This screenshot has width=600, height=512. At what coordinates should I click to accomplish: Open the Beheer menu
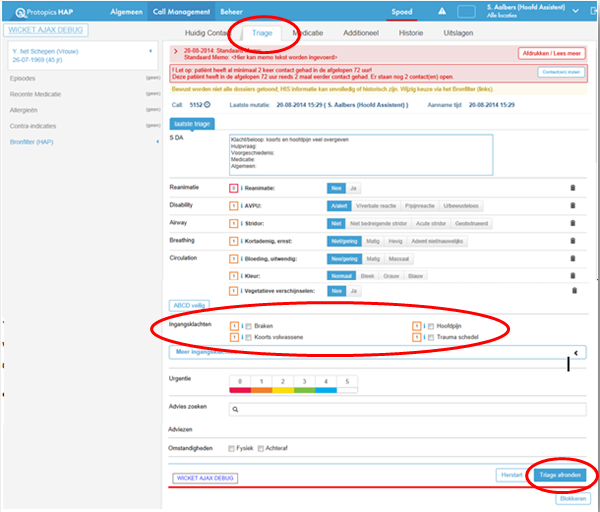pyautogui.click(x=231, y=11)
